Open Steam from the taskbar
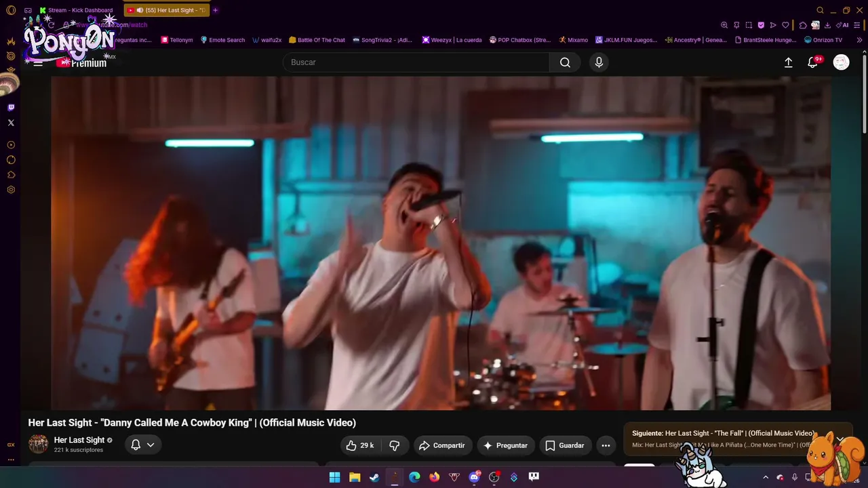 click(x=374, y=477)
